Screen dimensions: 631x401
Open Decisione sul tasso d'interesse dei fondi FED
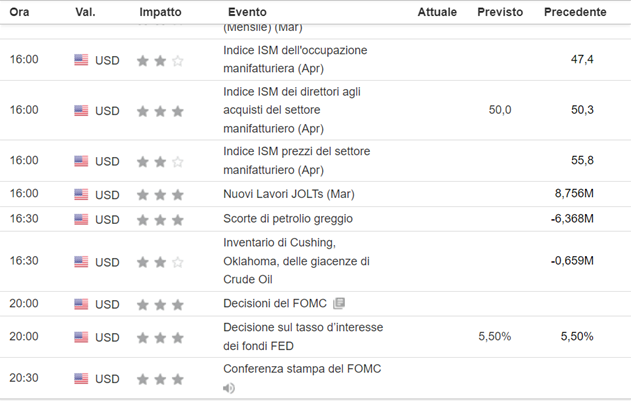tap(303, 337)
